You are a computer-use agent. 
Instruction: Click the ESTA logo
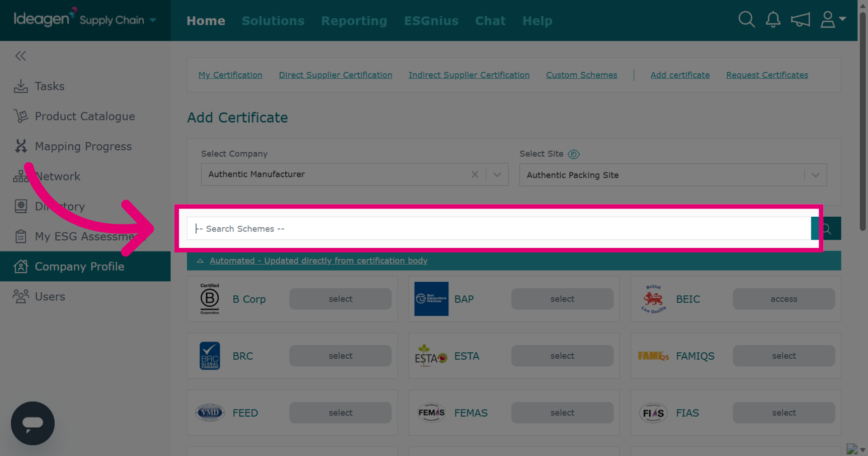[x=431, y=356]
